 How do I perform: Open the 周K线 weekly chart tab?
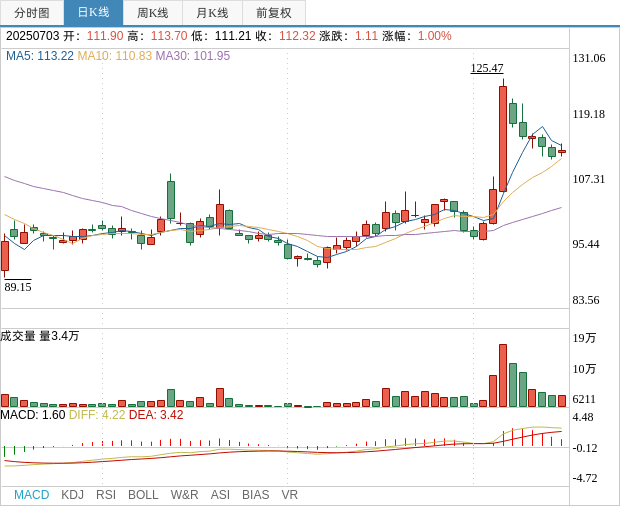153,13
